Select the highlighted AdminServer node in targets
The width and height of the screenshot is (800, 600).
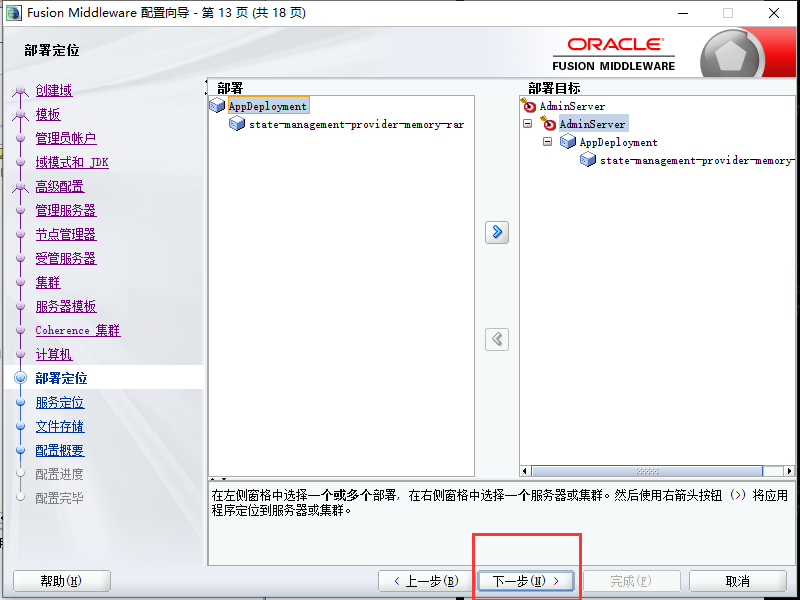[x=592, y=124]
